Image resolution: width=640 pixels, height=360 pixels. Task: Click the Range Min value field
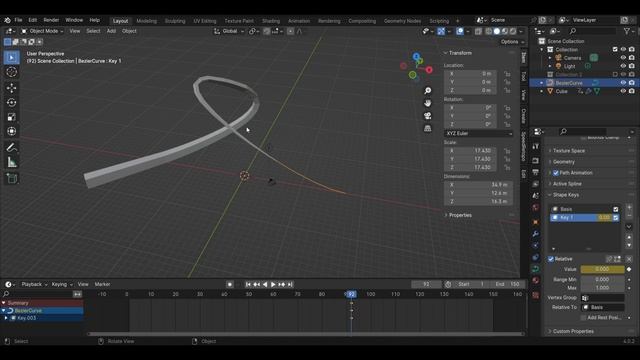pyautogui.click(x=602, y=280)
